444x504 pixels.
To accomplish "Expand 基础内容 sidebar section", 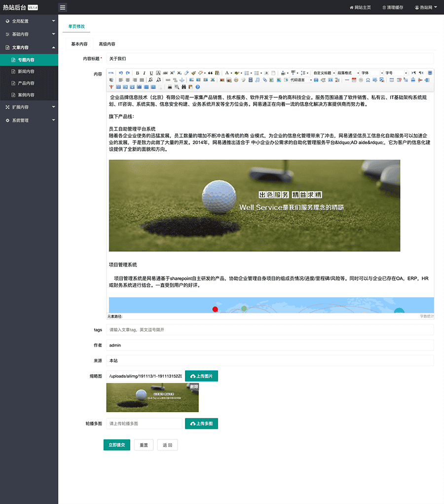I will click(29, 34).
